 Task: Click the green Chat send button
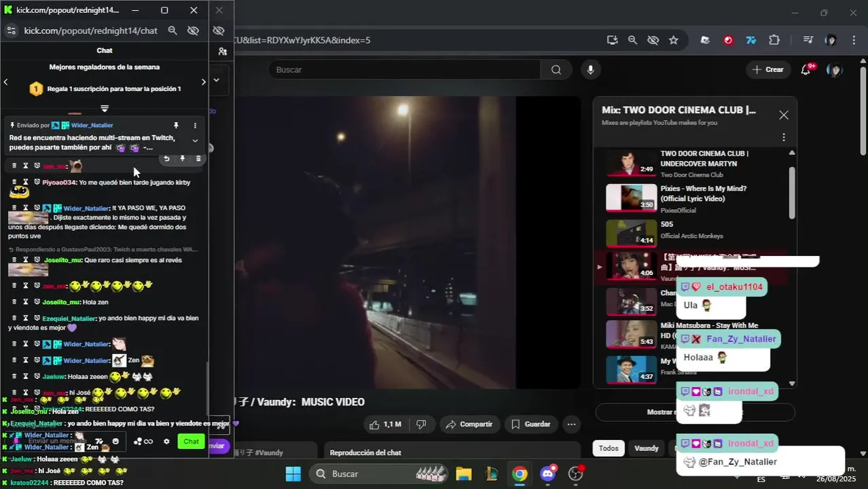(191, 441)
